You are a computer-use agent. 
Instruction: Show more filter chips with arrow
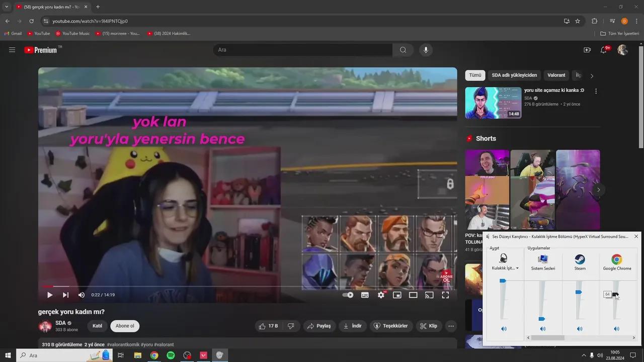point(592,76)
